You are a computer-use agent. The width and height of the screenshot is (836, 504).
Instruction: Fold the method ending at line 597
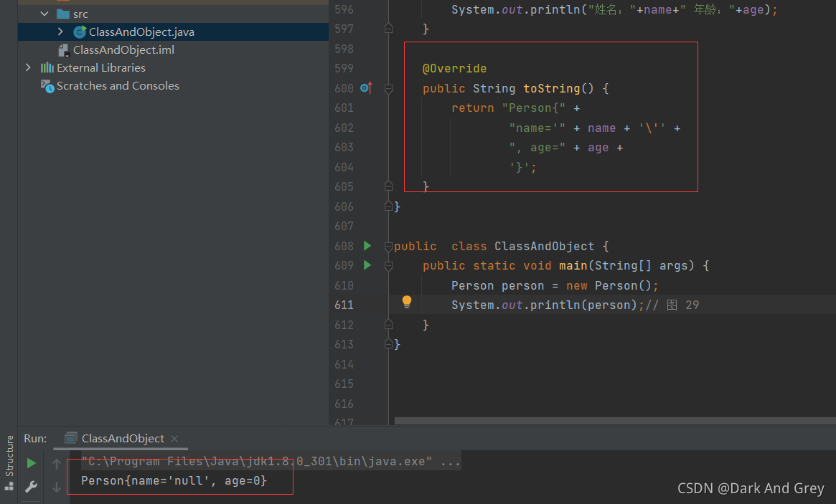point(389,29)
